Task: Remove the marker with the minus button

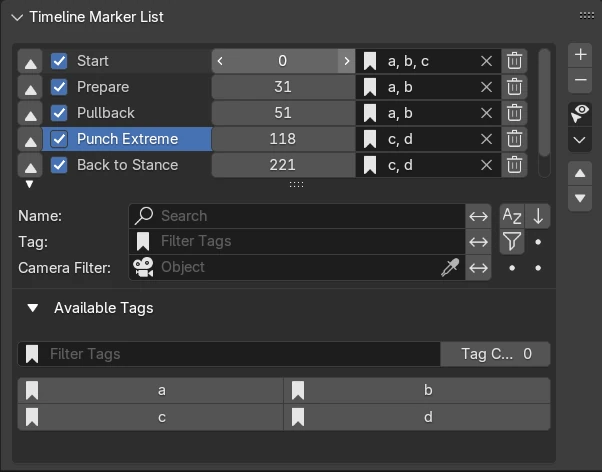Action: (x=580, y=80)
